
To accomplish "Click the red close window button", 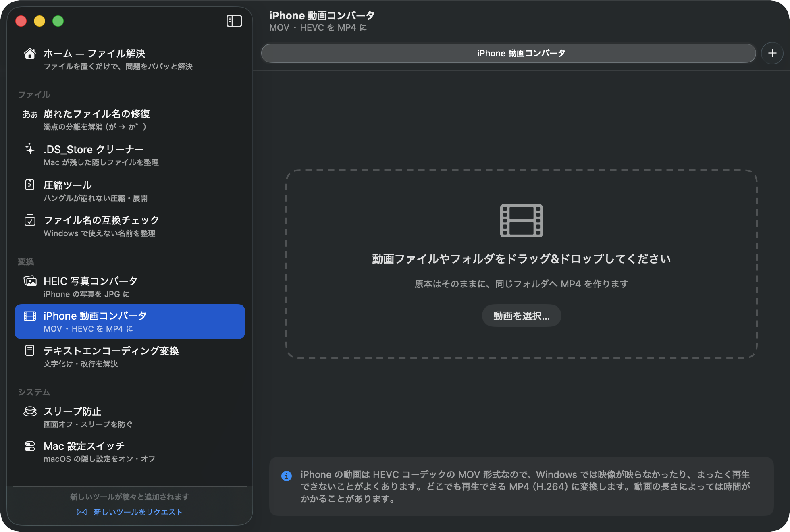I will 21,21.
